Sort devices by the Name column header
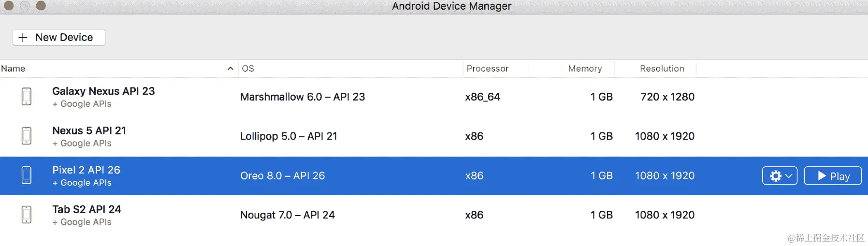Screen dimensions: 868x246 [118, 69]
